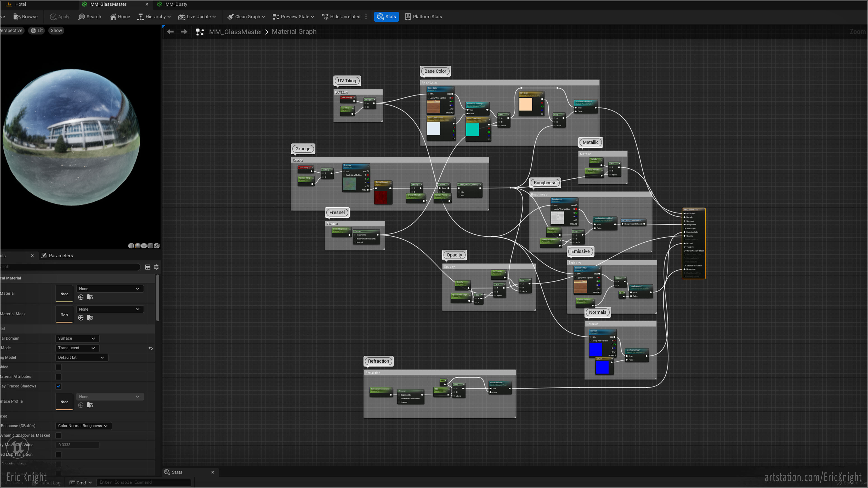The image size is (868, 488).
Task: Browse to asset in Content Browser
Action: pyautogui.click(x=26, y=16)
